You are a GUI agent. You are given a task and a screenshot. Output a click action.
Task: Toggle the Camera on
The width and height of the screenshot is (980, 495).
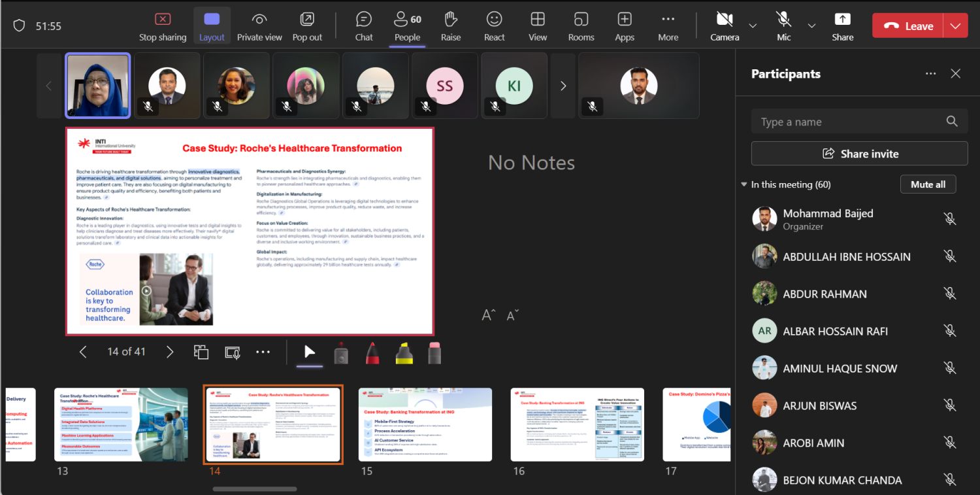pos(724,26)
